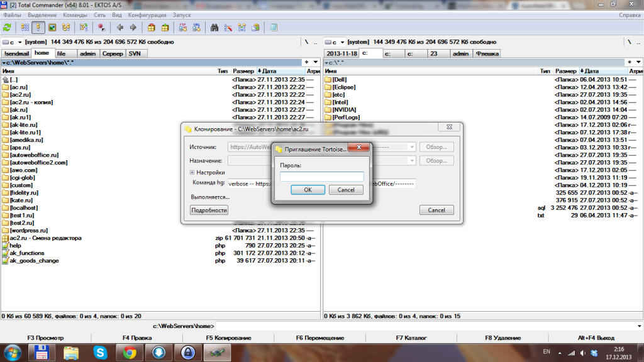The image size is (644, 362).
Task: Open the Windows Start button
Action: [13, 353]
